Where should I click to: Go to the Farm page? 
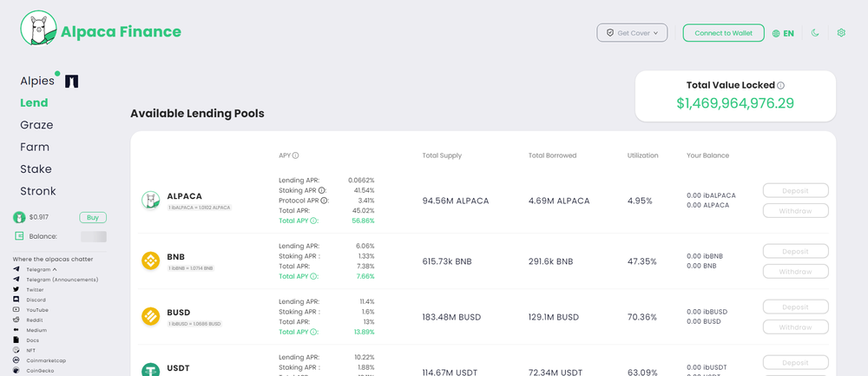35,148
